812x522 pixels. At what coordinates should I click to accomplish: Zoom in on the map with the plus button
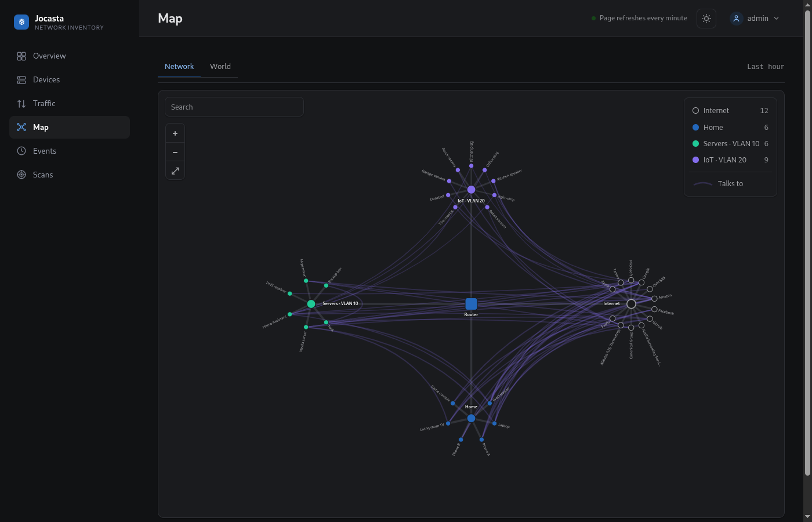175,133
